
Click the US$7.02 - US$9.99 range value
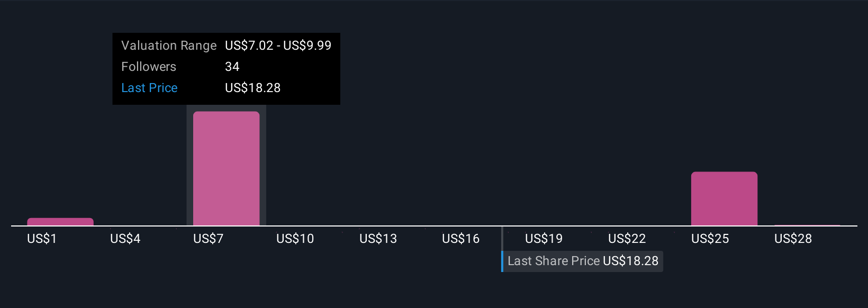click(x=278, y=46)
